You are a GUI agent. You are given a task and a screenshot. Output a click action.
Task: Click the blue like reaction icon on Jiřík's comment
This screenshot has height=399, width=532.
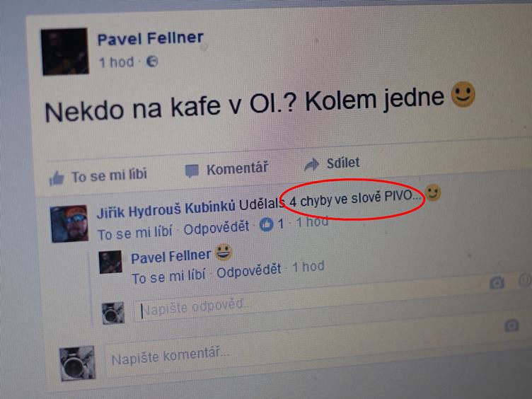(x=266, y=224)
